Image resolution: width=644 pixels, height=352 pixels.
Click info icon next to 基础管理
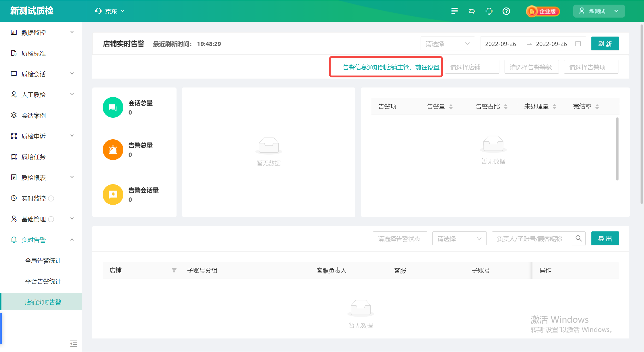click(51, 219)
